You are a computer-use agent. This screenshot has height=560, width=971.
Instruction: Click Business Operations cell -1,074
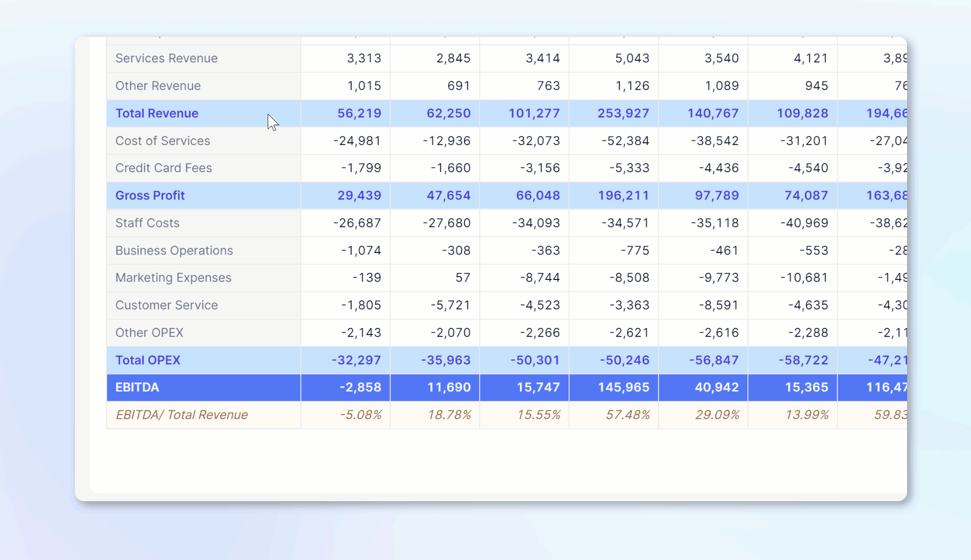coord(346,250)
